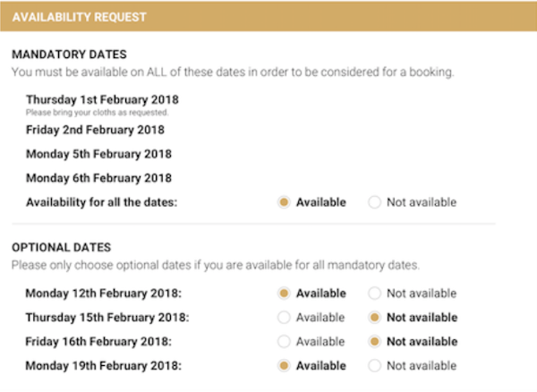
Task: Select Not available for all mandatory dates
Action: click(375, 202)
